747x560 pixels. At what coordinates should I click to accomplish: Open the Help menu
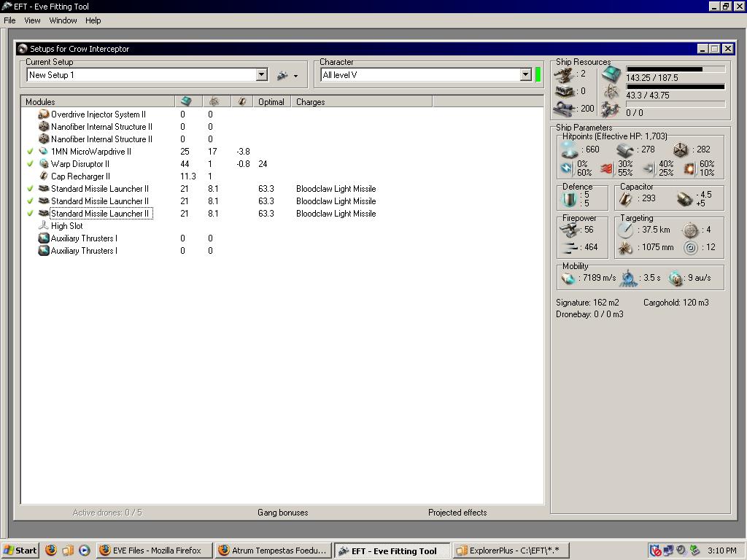point(93,20)
